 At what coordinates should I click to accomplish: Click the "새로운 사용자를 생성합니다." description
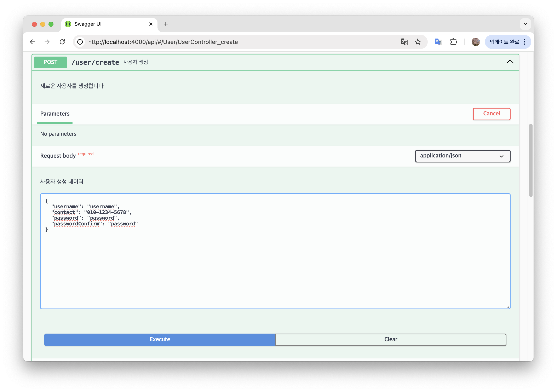72,86
